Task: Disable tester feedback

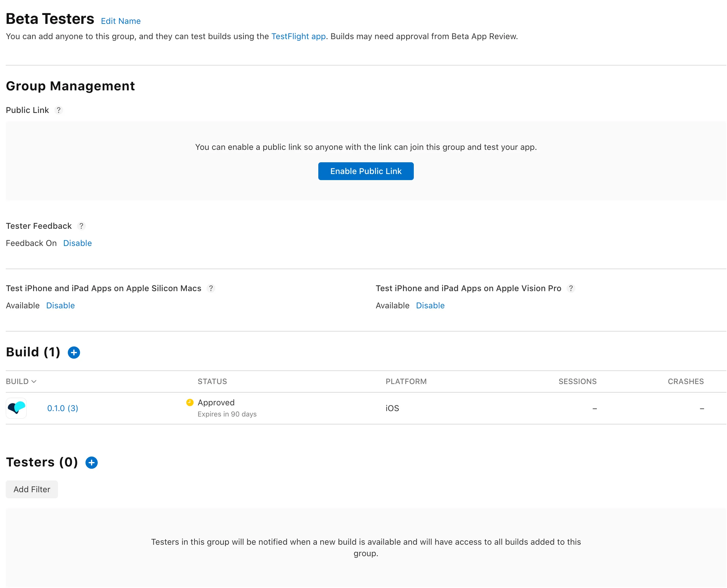Action: coord(77,243)
